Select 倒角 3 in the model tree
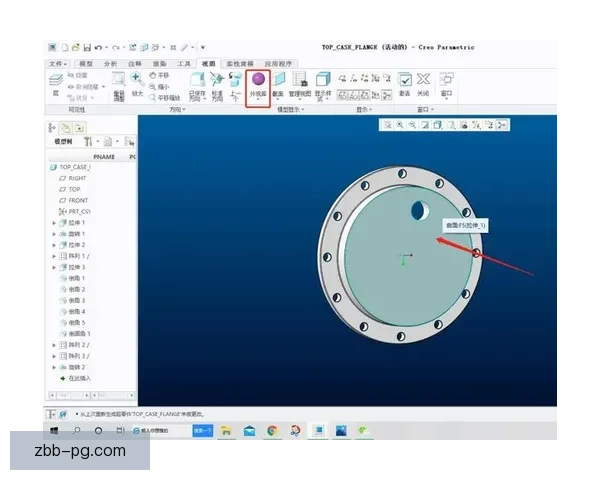600x480 pixels. pyautogui.click(x=76, y=300)
